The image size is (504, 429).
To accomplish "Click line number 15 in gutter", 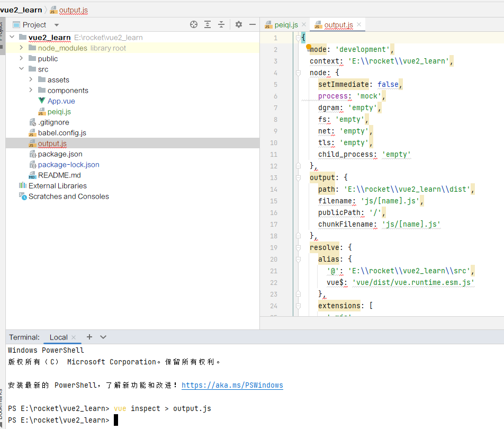I will (x=274, y=201).
